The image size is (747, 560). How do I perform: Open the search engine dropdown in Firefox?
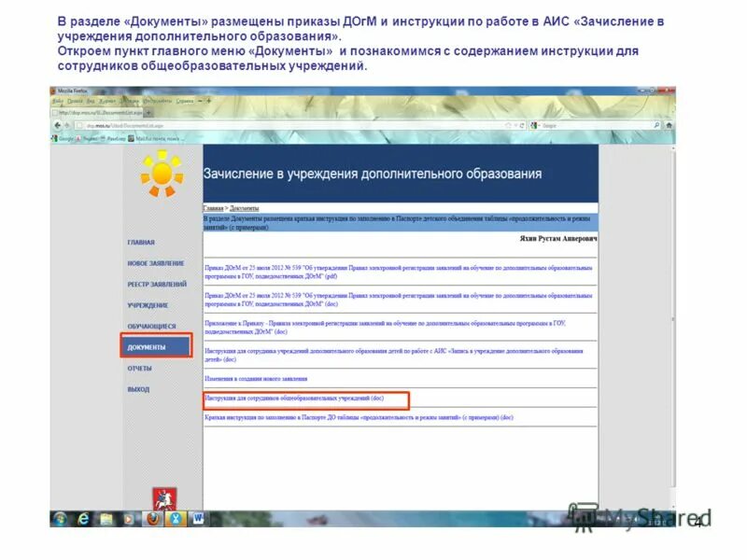(540, 124)
